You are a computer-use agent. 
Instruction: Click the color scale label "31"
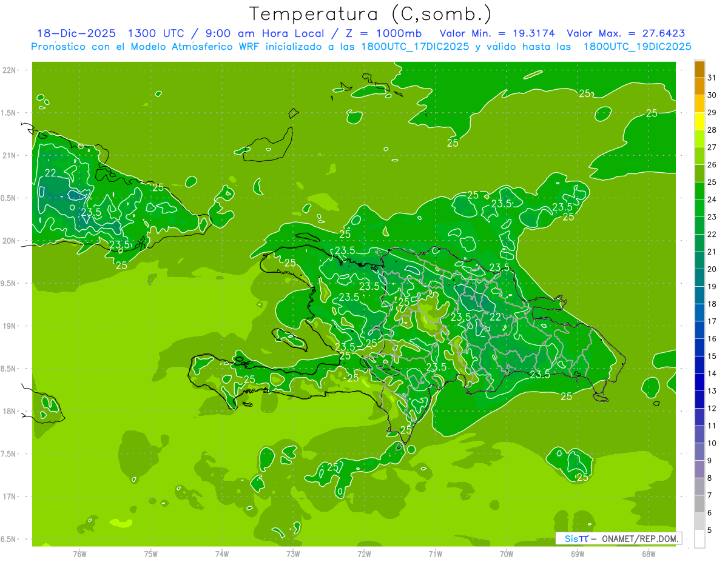[712, 78]
